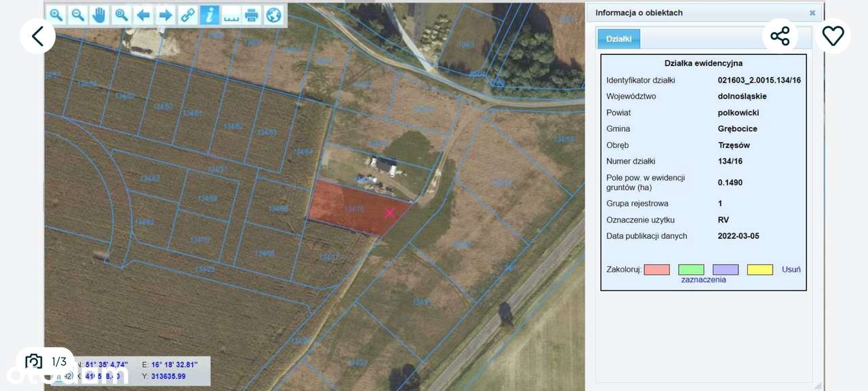Click the label Powiat
This screenshot has width=868, height=391.
(x=618, y=113)
